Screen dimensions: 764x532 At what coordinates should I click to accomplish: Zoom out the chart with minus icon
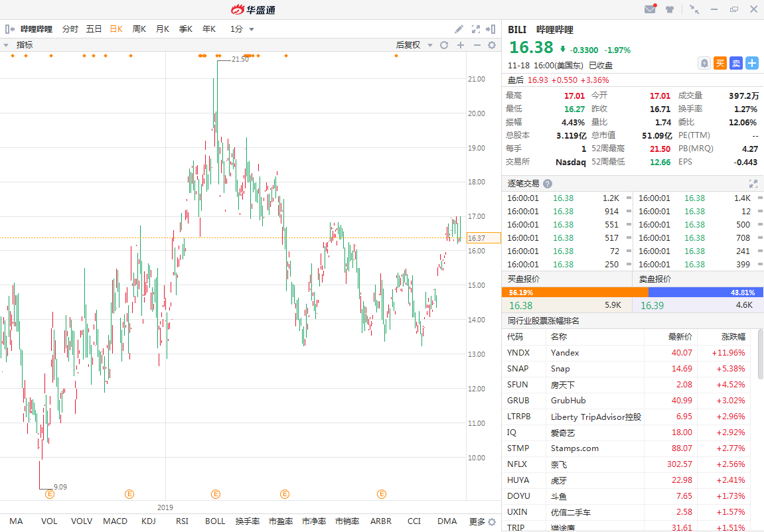[477, 45]
